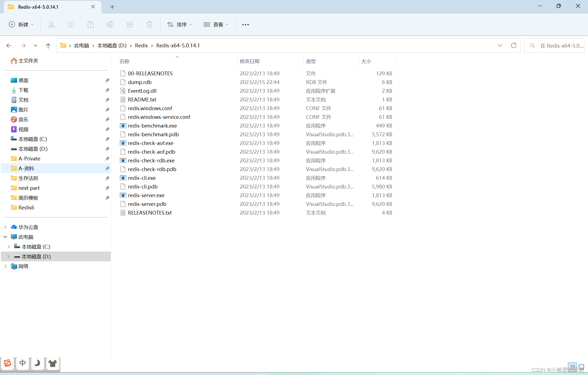Click the Share icon in toolbar
The width and height of the screenshot is (588, 375).
pyautogui.click(x=130, y=24)
